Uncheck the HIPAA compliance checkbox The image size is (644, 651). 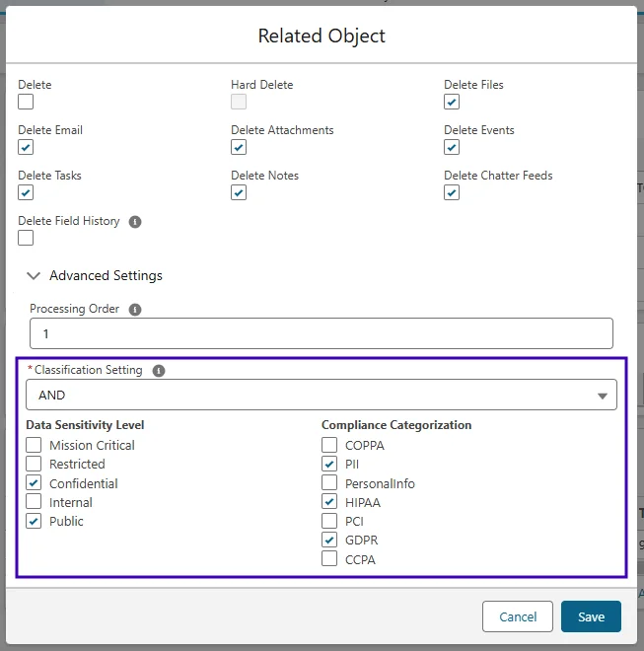[329, 503]
